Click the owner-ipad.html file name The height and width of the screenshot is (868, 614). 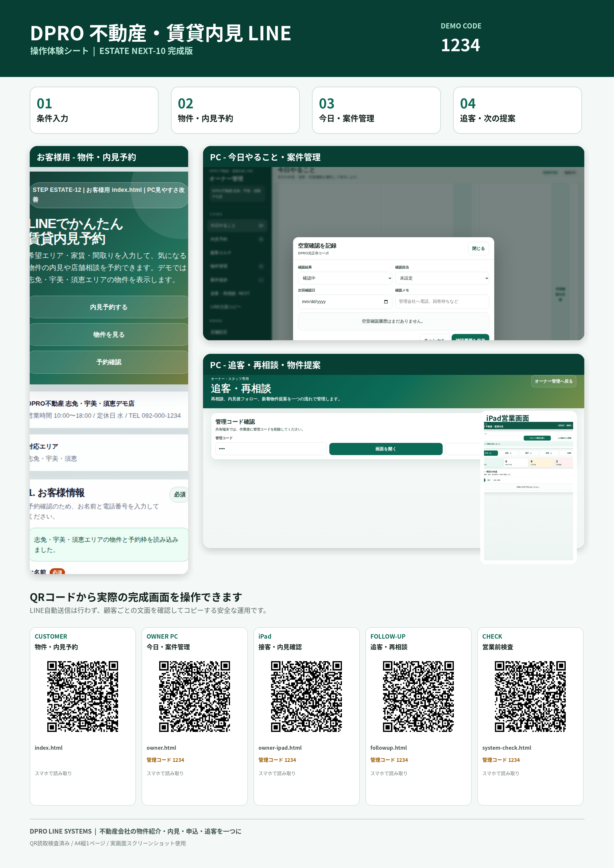coord(280,748)
